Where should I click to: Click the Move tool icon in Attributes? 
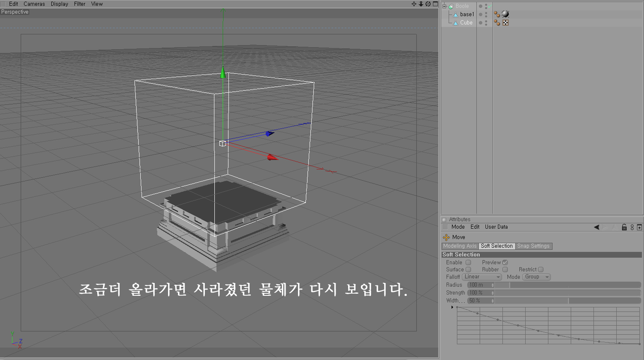pos(446,237)
